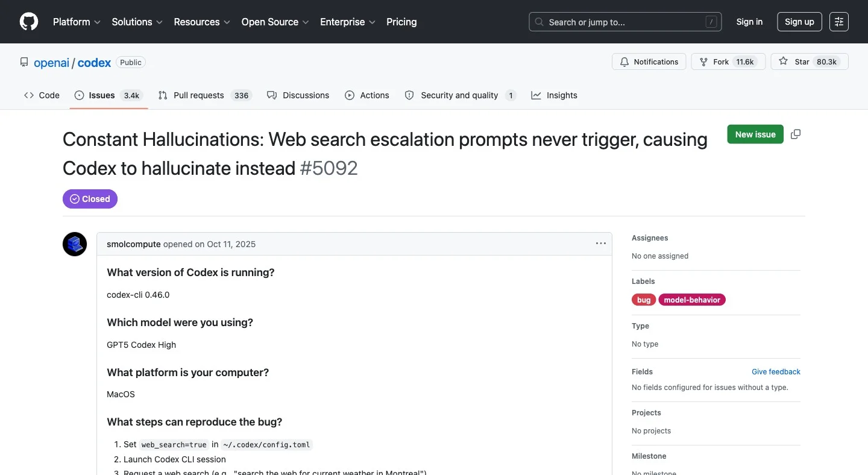Click the 336 pull requests counter
Screen dimensions: 868x475
pyautogui.click(x=242, y=95)
